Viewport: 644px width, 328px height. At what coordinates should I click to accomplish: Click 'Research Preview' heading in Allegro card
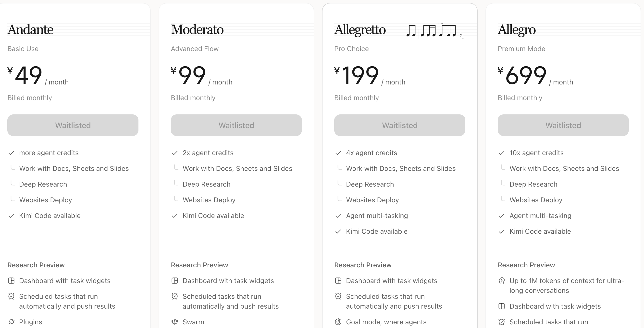coord(526,265)
